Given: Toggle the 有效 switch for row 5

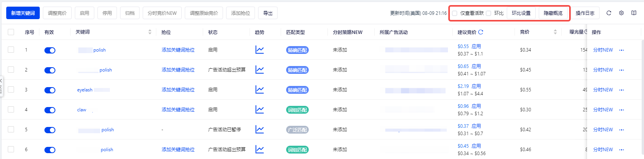Looking at the screenshot, I should [50, 130].
